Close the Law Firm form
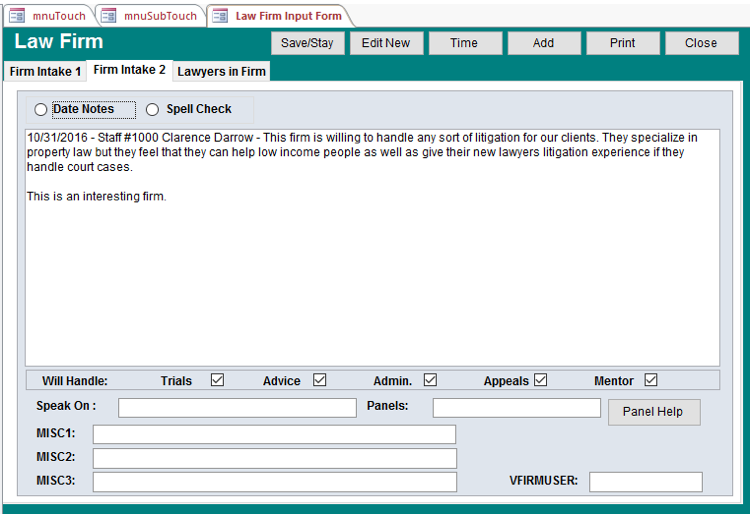Viewport: 750px width, 514px height. 700,43
